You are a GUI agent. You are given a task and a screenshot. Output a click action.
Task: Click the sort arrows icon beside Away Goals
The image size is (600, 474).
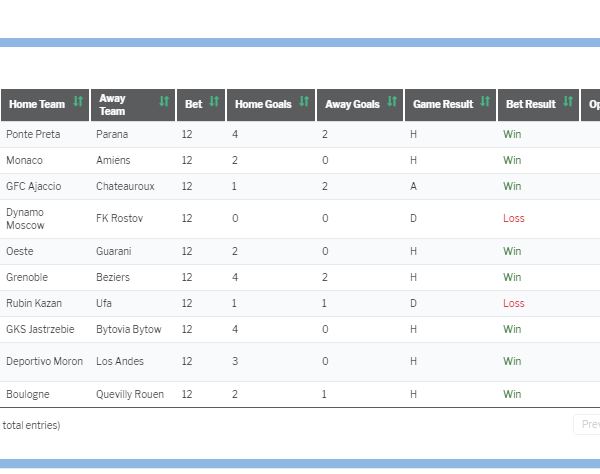[392, 103]
